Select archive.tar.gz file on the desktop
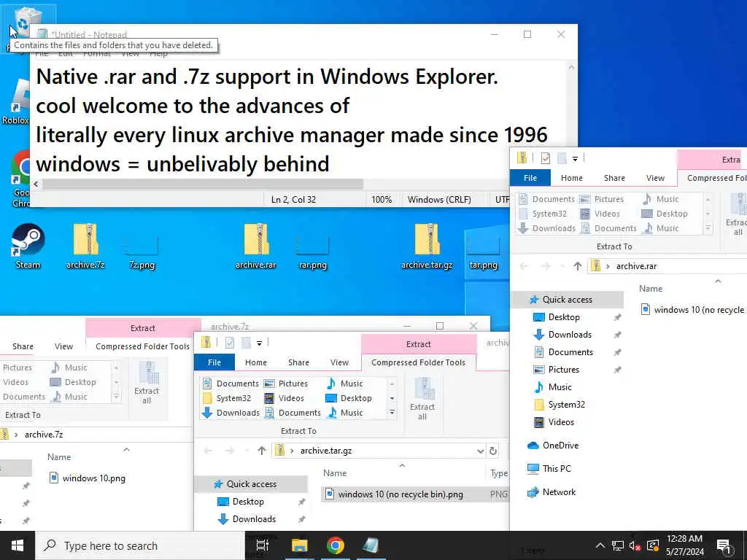The width and height of the screenshot is (747, 560). [x=427, y=246]
